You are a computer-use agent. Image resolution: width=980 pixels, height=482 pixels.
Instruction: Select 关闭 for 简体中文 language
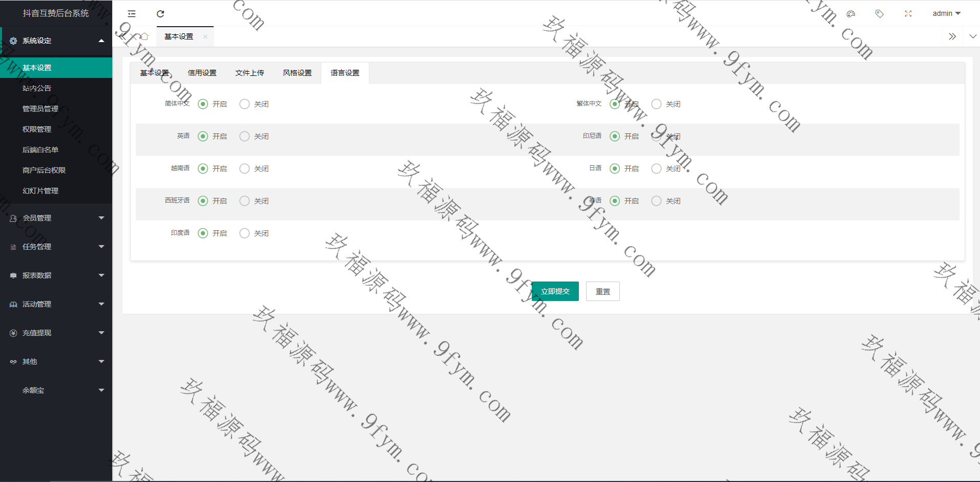tap(245, 104)
